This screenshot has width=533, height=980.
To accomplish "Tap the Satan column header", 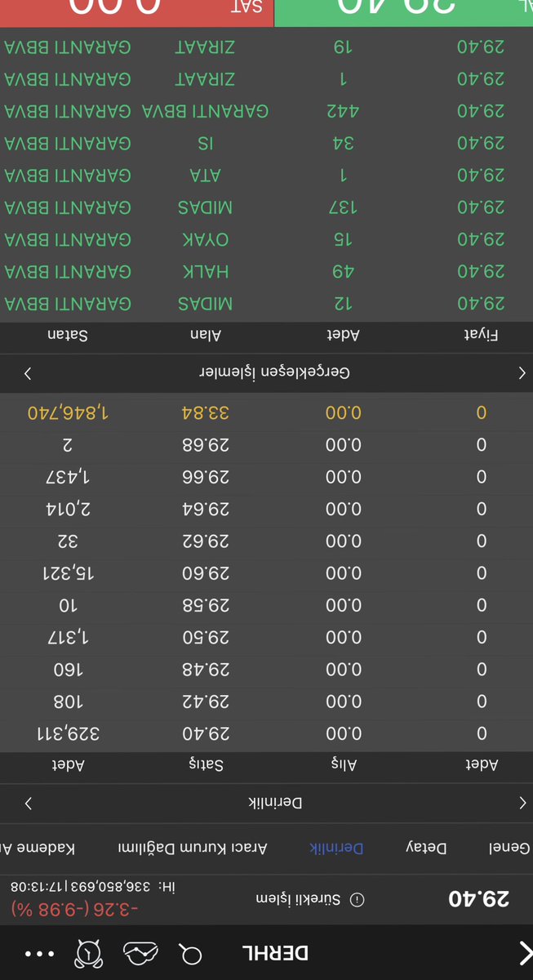I will (69, 334).
